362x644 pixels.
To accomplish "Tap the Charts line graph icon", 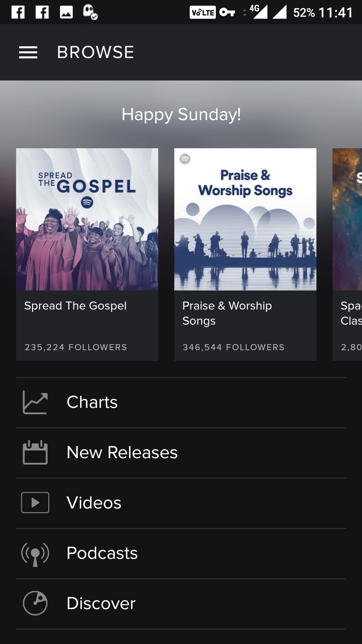I will point(35,402).
